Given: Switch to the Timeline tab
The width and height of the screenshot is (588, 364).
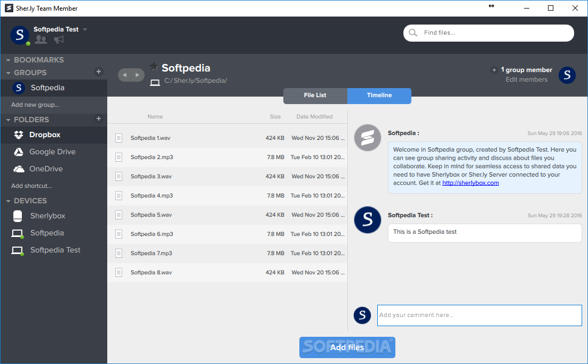Looking at the screenshot, I should (379, 96).
